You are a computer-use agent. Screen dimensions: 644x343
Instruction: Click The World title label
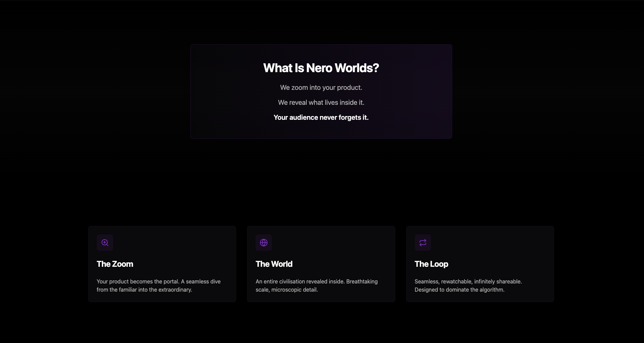[x=274, y=264]
